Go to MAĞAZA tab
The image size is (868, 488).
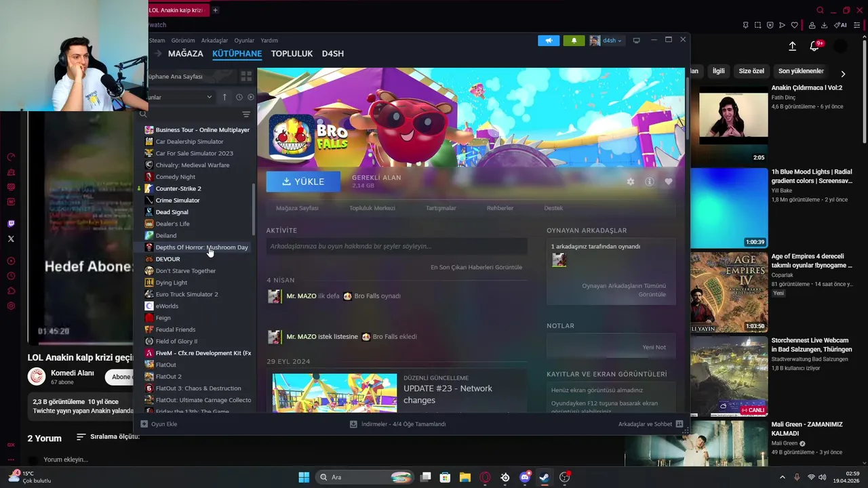(186, 54)
